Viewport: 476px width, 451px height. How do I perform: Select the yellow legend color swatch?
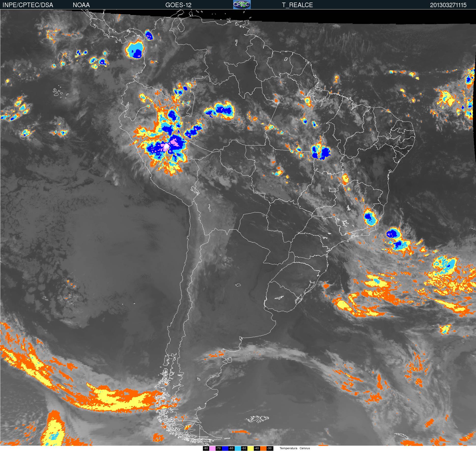pos(250,448)
